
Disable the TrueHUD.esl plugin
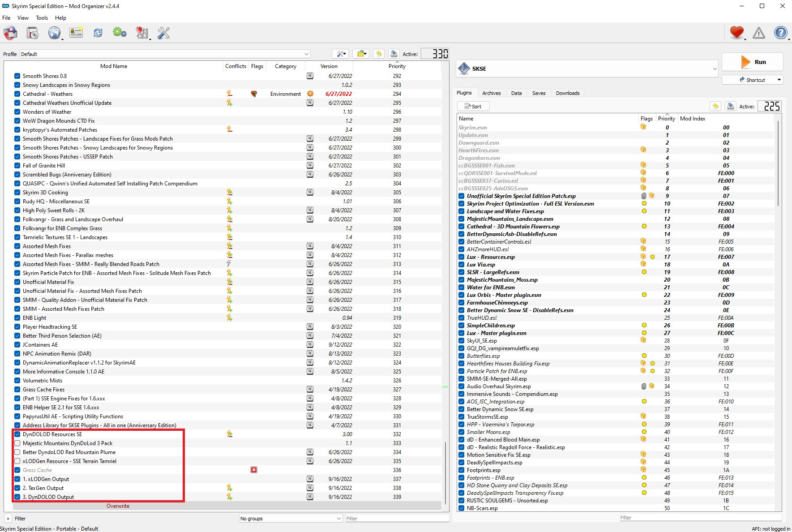pos(462,317)
